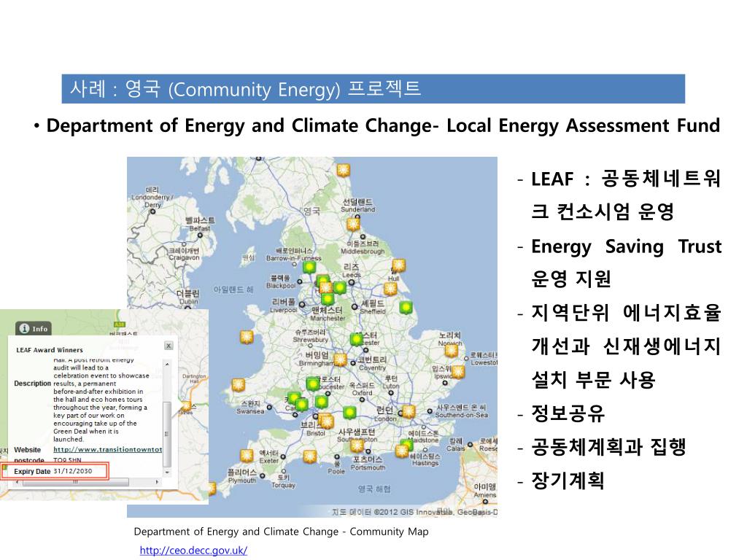Open the Info button on the popup map

tap(34, 329)
